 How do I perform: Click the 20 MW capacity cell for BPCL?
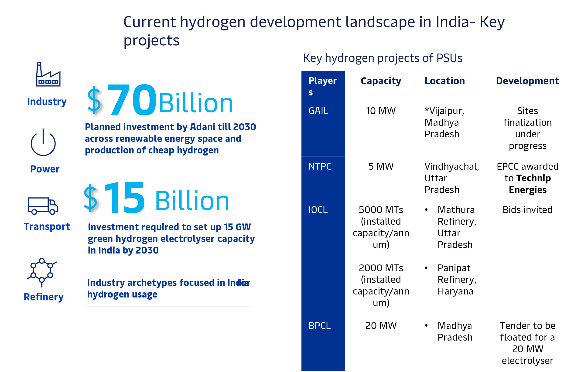pyautogui.click(x=381, y=326)
